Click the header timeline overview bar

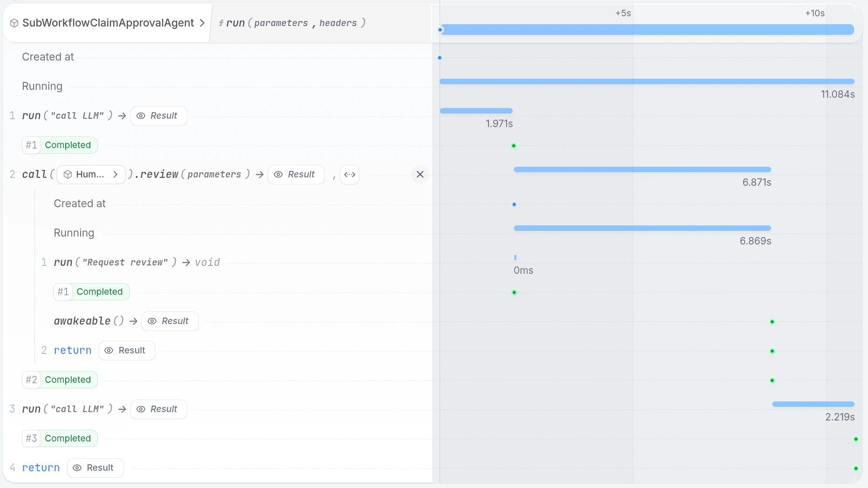click(647, 29)
